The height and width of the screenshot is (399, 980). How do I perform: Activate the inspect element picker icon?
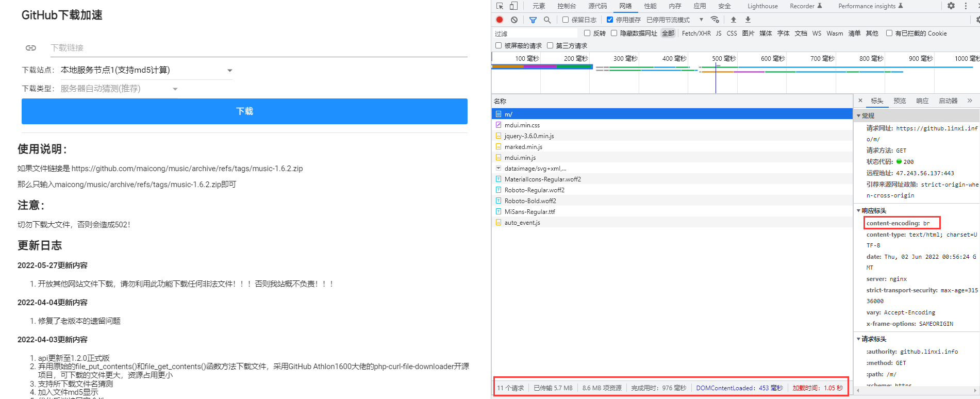500,6
